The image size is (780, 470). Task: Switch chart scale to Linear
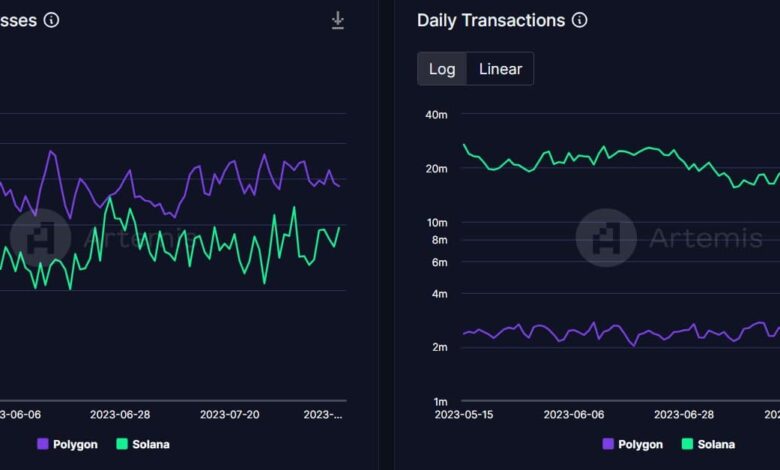[x=500, y=69]
